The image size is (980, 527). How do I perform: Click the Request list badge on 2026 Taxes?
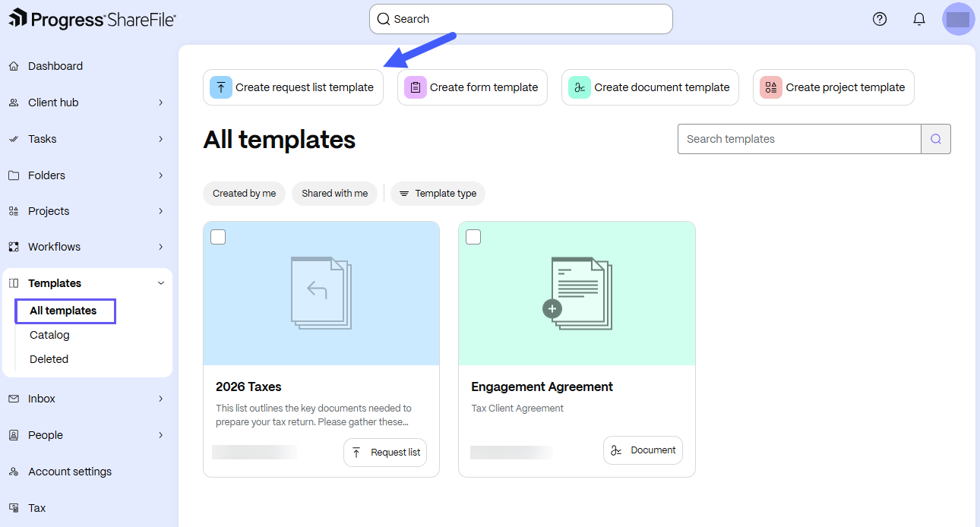pyautogui.click(x=385, y=453)
